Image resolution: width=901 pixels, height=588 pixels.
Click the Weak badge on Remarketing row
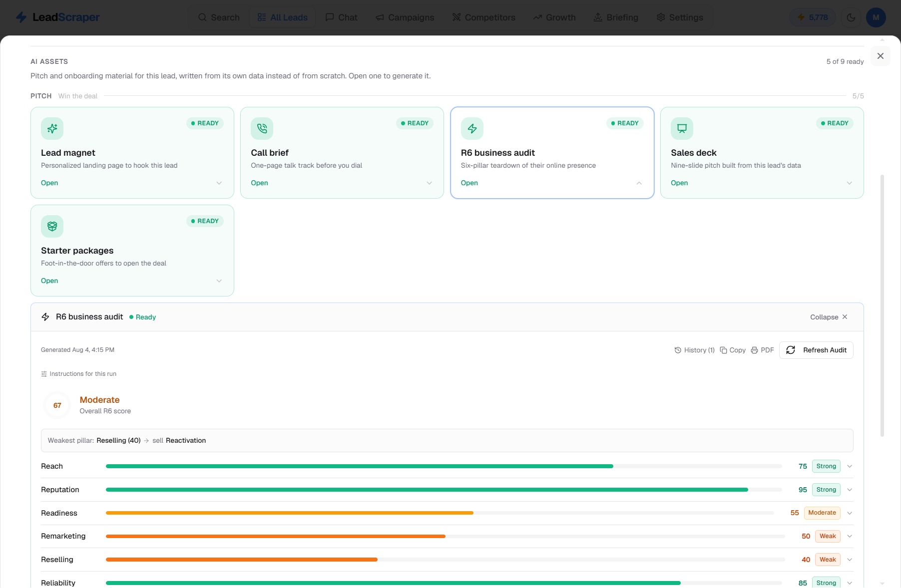coord(828,536)
